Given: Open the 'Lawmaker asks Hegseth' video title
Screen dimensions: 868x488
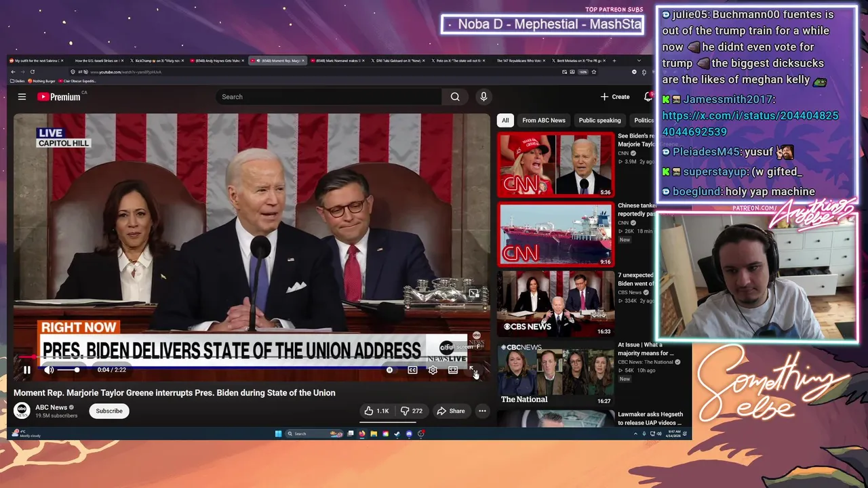Looking at the screenshot, I should (x=650, y=418).
